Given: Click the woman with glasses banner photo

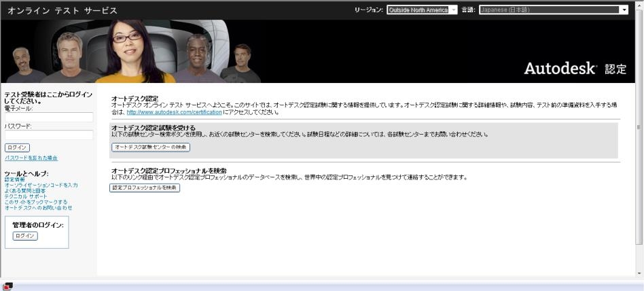Looking at the screenshot, I should (130, 52).
